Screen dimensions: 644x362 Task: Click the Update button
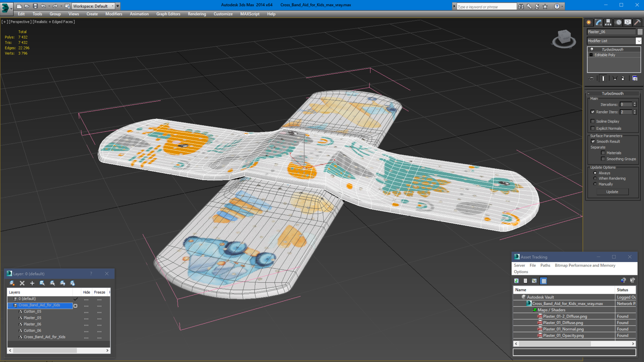click(612, 192)
